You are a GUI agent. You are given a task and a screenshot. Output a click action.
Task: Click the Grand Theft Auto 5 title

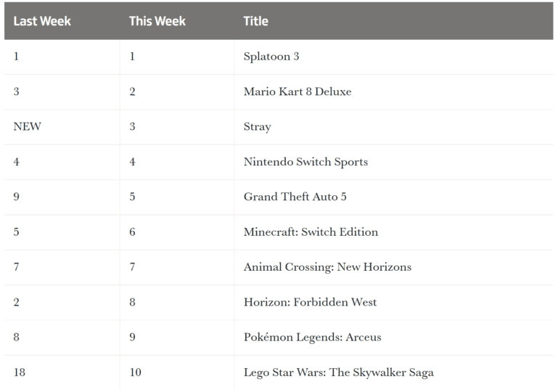295,197
